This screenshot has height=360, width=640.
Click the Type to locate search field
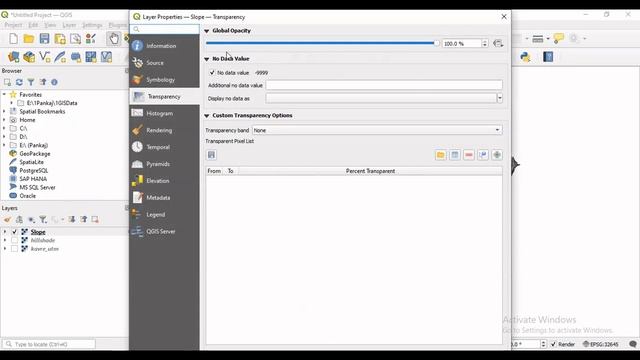pyautogui.click(x=49, y=344)
